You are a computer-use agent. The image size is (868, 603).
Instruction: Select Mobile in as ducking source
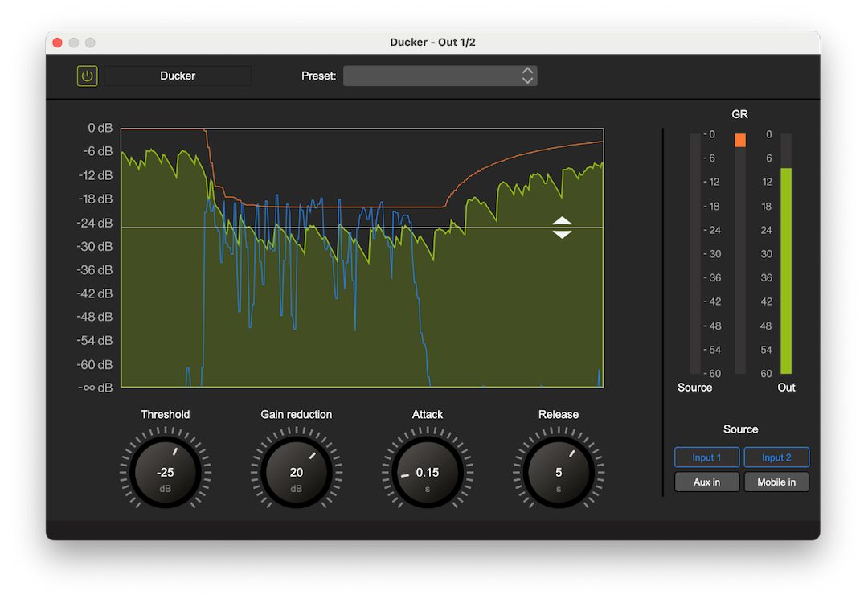coord(776,482)
